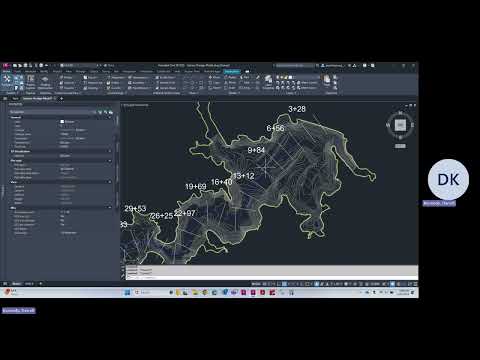Collapse the Misc section in Properties
The width and height of the screenshot is (480, 360).
(109, 208)
